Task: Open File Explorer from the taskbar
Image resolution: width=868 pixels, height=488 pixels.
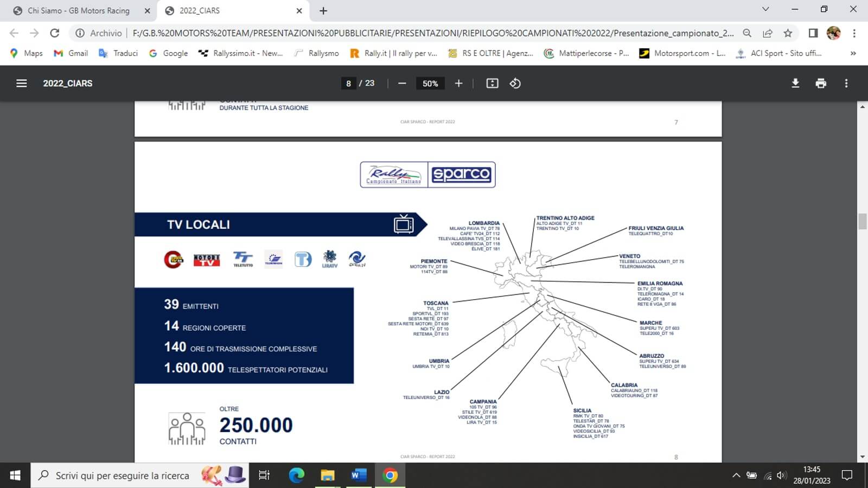Action: (x=328, y=476)
